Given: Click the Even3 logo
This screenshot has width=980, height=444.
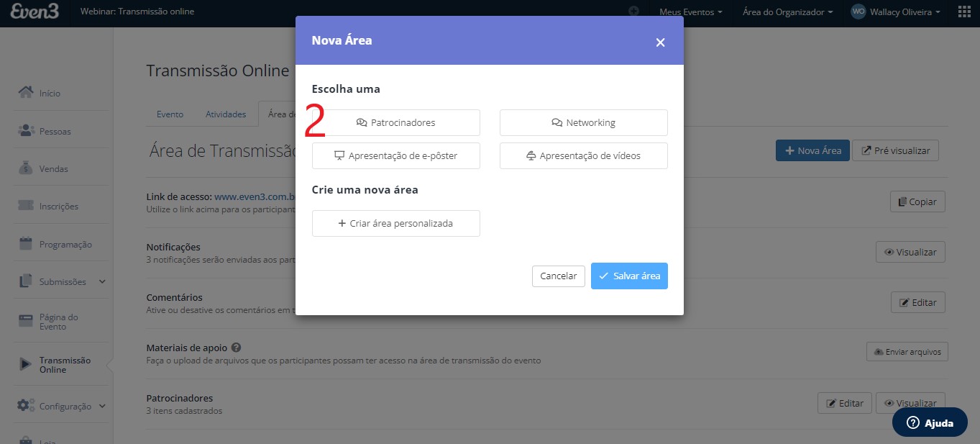Looking at the screenshot, I should click(35, 12).
